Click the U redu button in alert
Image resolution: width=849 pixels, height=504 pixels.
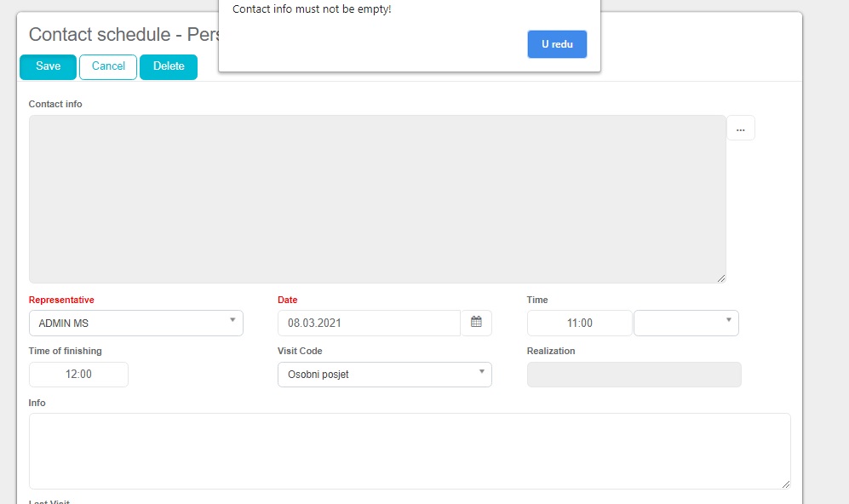[x=557, y=44]
